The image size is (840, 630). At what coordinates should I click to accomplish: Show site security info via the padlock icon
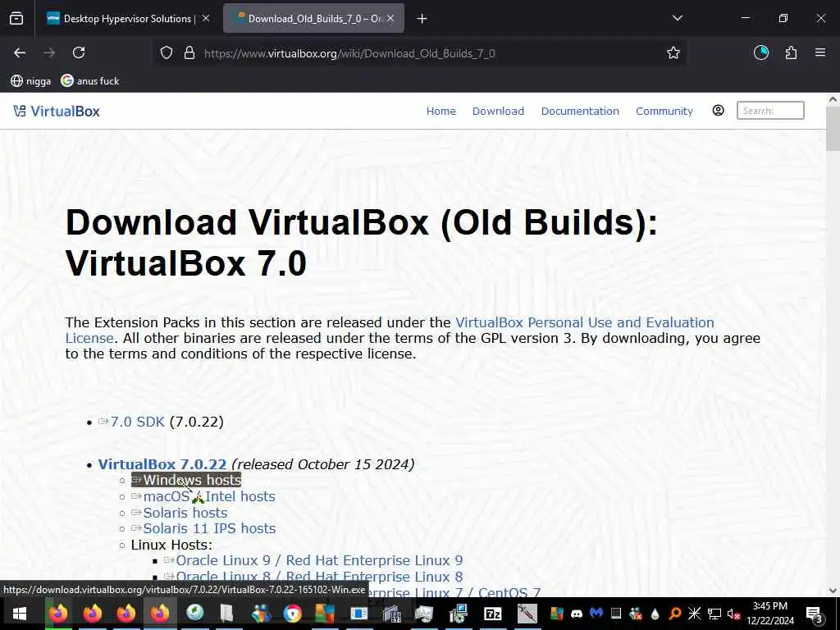(x=189, y=53)
